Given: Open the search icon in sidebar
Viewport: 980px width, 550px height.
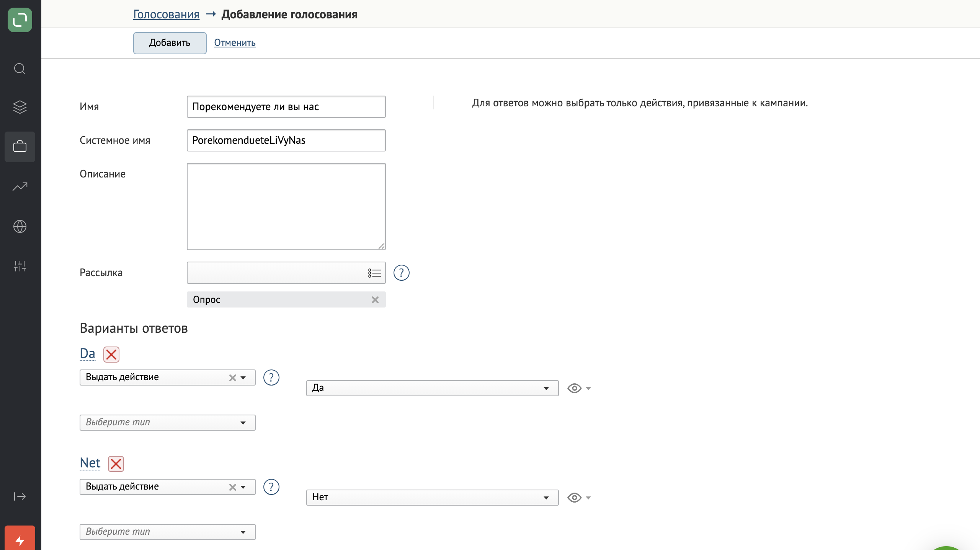Looking at the screenshot, I should (20, 69).
